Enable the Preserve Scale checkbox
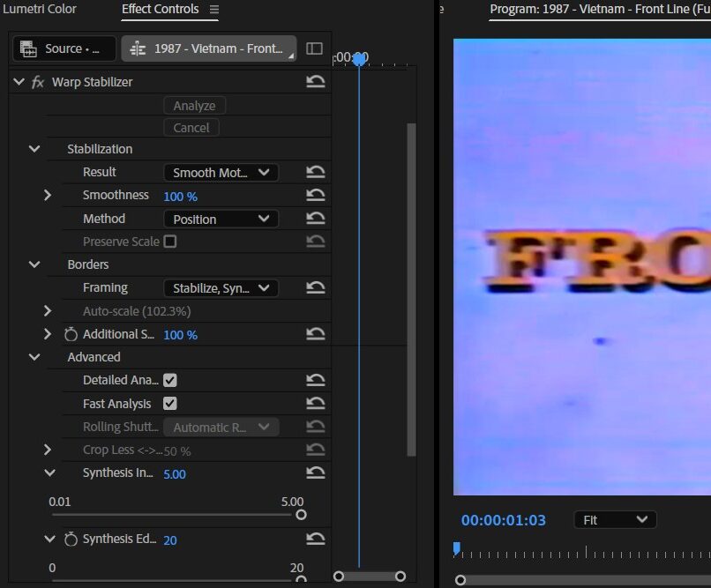Screen dimensions: 711x588 click(x=170, y=242)
